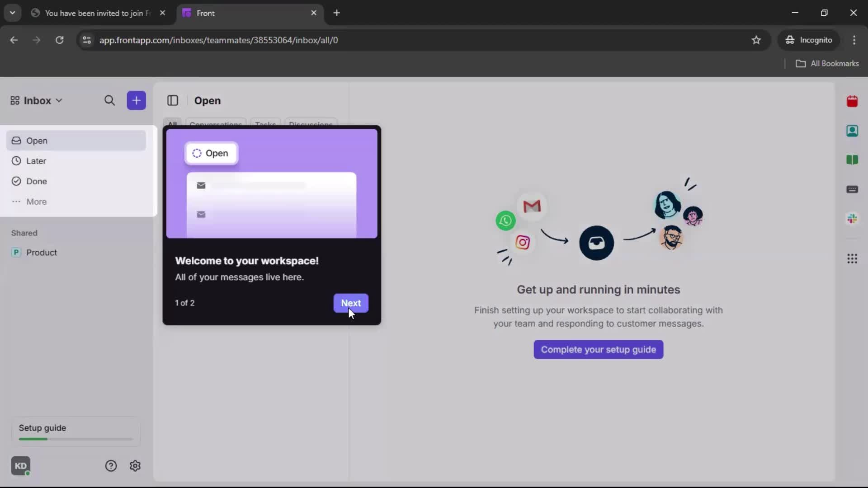Screen dimensions: 868x488
Task: Click Next in the welcome popup
Action: tap(351, 303)
